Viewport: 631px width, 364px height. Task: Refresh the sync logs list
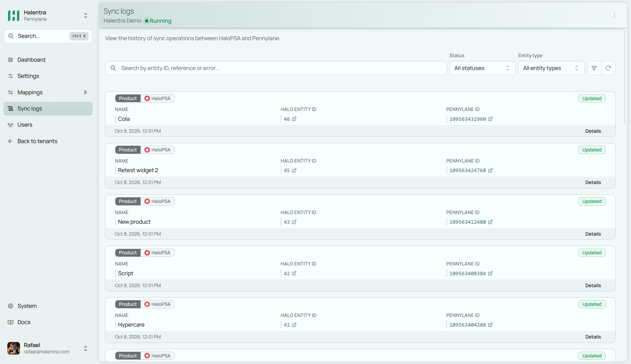click(x=608, y=68)
